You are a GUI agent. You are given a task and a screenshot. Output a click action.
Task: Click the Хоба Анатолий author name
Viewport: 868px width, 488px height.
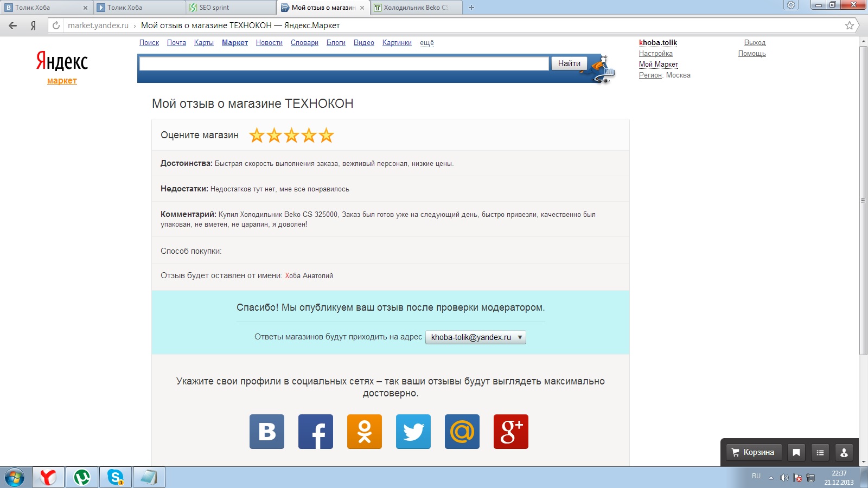click(309, 275)
